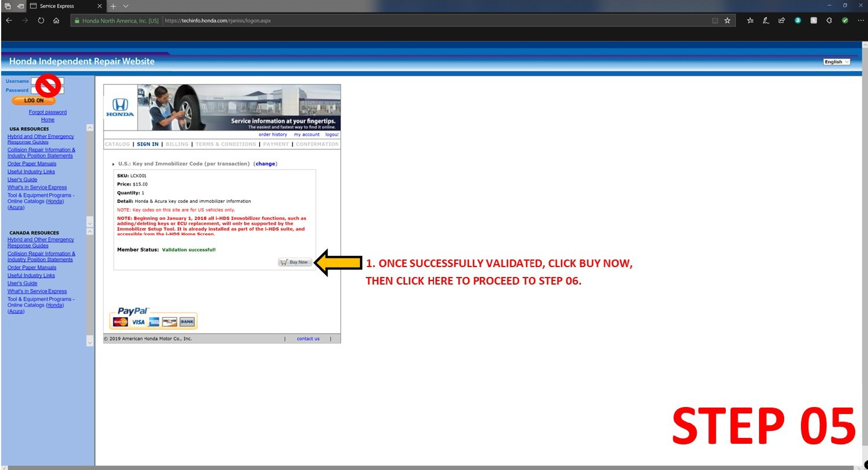Open the browser home page icon
The image size is (868, 470).
[56, 20]
